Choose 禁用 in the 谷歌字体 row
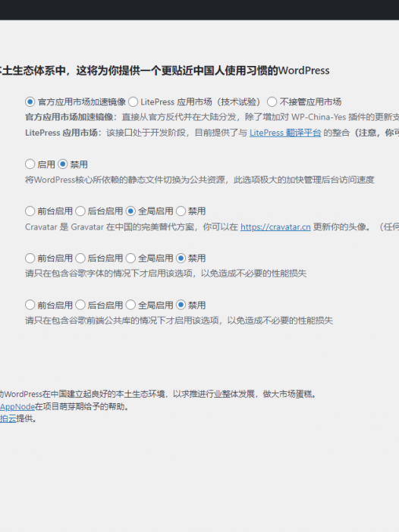Viewport: 399px width, 532px height. [x=181, y=258]
